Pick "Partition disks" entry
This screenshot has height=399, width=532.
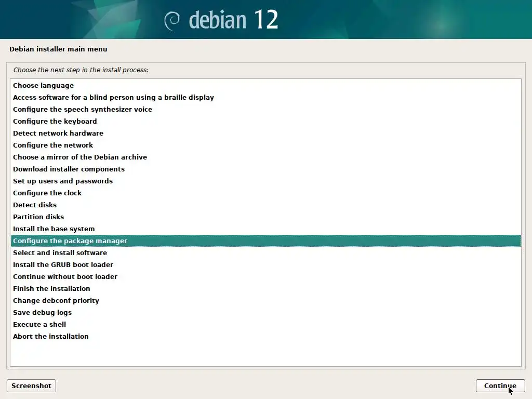(265, 217)
